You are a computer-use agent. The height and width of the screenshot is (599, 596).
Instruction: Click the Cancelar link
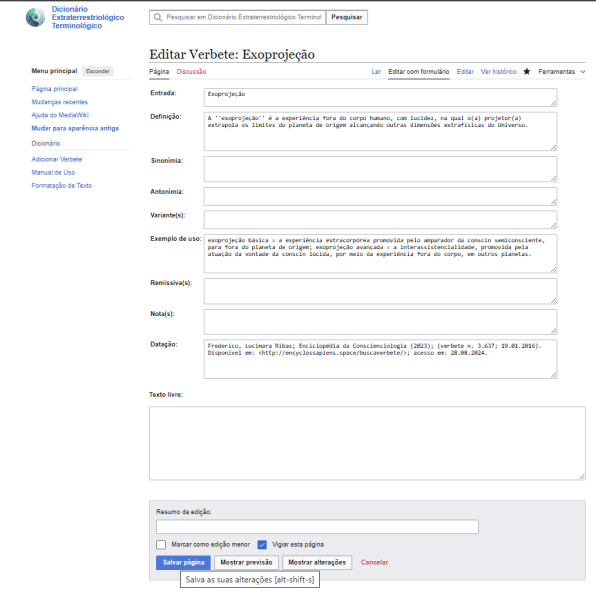click(374, 562)
